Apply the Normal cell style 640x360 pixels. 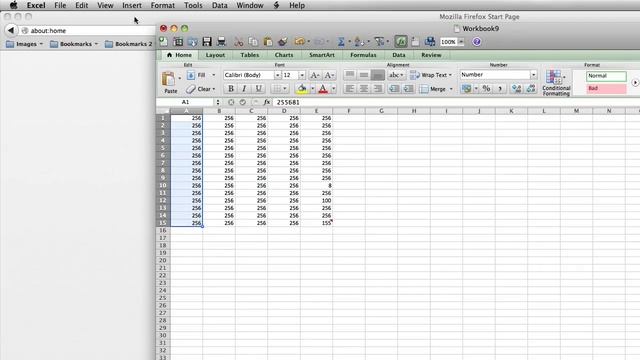click(606, 76)
